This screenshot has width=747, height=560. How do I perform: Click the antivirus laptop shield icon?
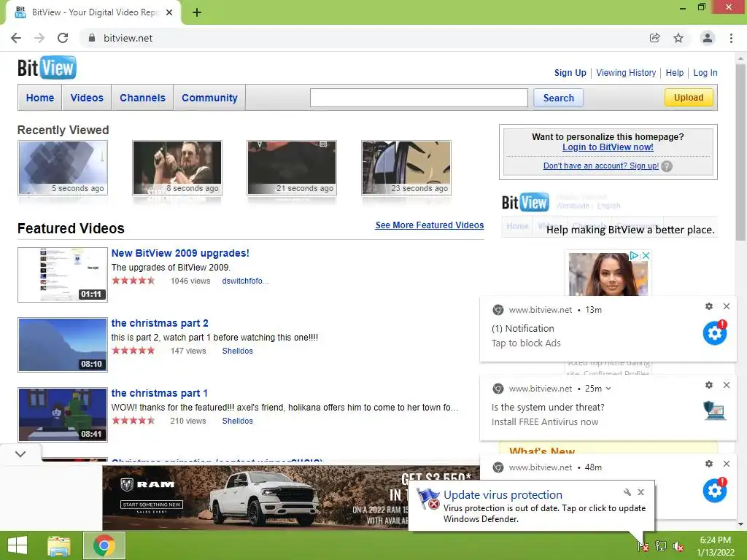pyautogui.click(x=715, y=411)
